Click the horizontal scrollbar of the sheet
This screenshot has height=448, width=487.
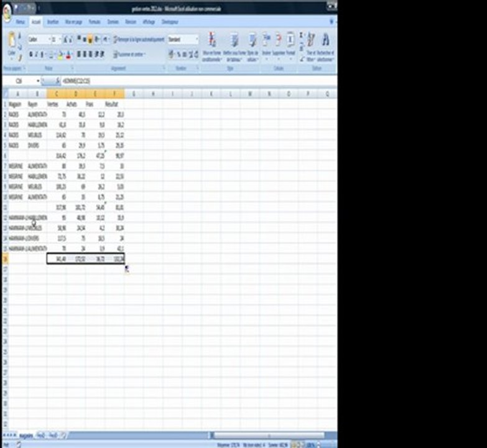pos(269,436)
